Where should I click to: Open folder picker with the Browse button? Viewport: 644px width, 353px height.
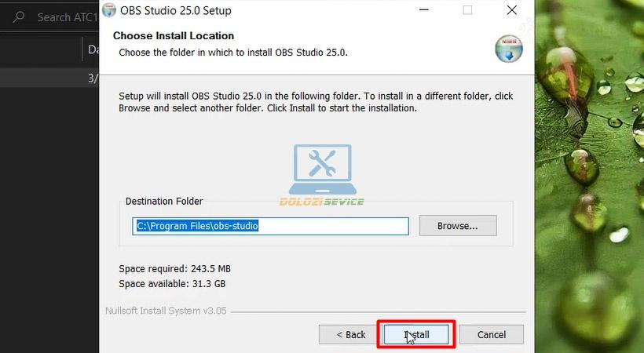[457, 226]
